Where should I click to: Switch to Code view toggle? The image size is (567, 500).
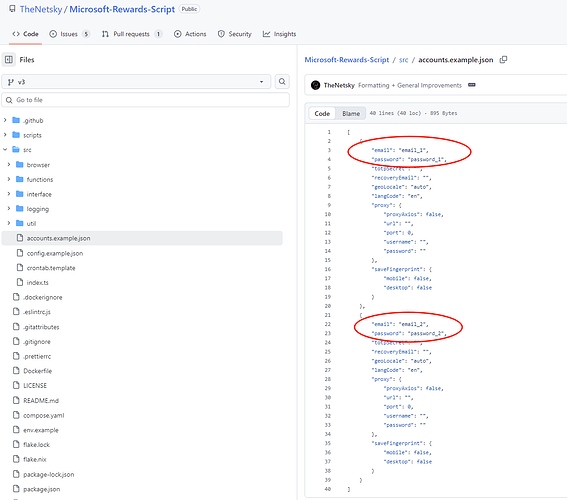pyautogui.click(x=322, y=114)
